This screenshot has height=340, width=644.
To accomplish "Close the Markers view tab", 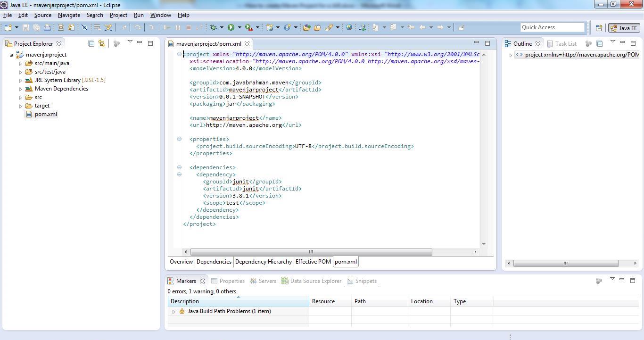I will (202, 281).
